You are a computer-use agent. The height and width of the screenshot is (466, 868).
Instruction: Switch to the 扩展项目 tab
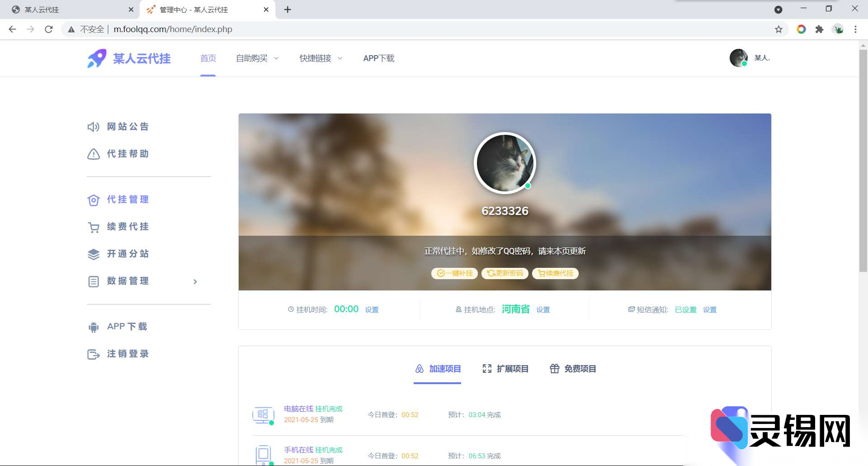click(505, 369)
